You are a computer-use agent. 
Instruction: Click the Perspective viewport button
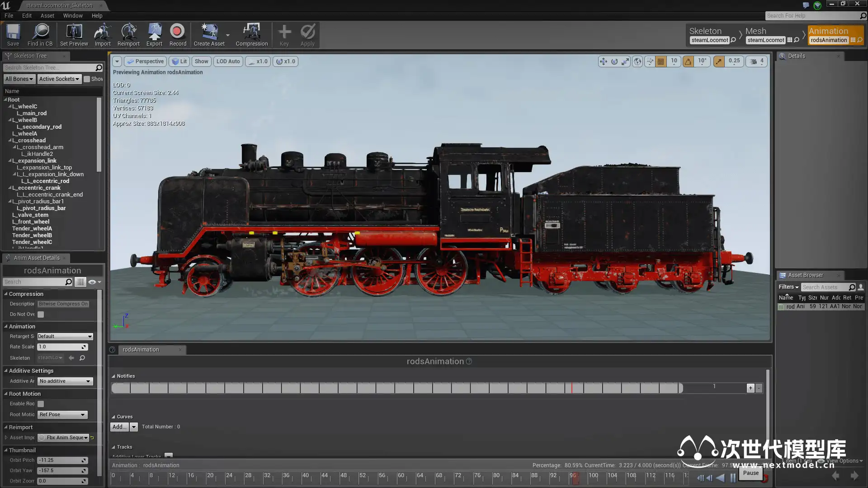145,61
